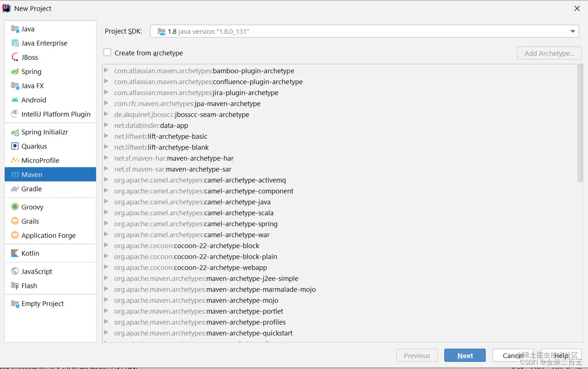Click the archetype list vertical scrollbar
The height and width of the screenshot is (369, 588).
580,123
